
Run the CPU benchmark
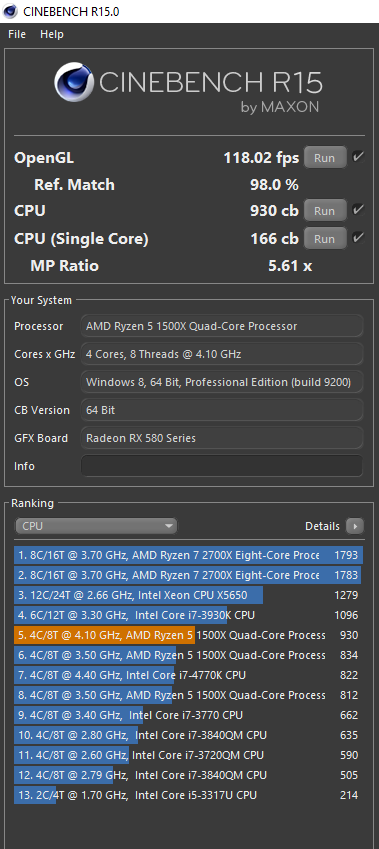coord(325,211)
